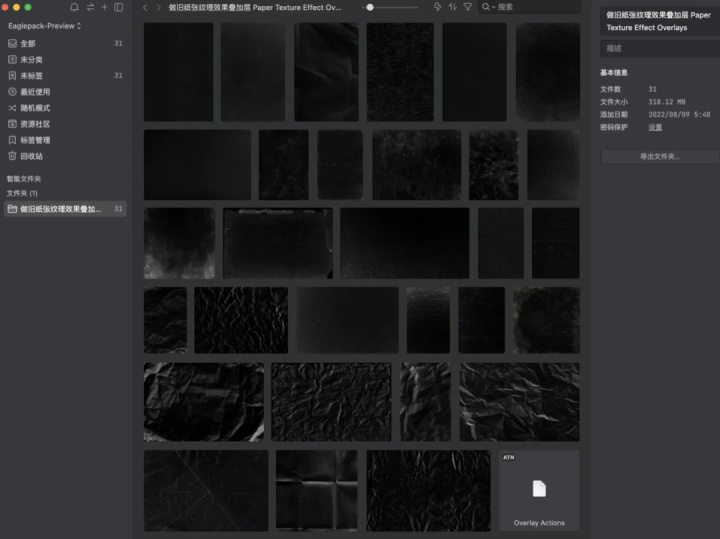This screenshot has height=539, width=720.
Task: Click the plus icon to add new
Action: click(104, 7)
